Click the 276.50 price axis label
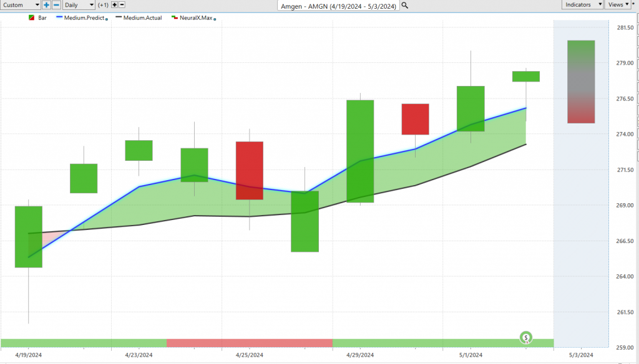Viewport: 639px width, 364px height. pos(625,99)
